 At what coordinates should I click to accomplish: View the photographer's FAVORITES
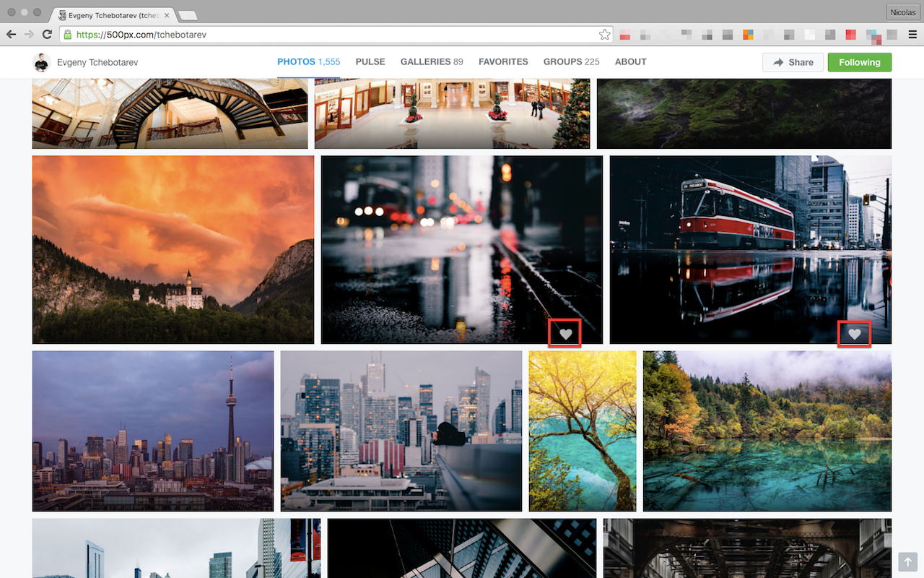(503, 62)
